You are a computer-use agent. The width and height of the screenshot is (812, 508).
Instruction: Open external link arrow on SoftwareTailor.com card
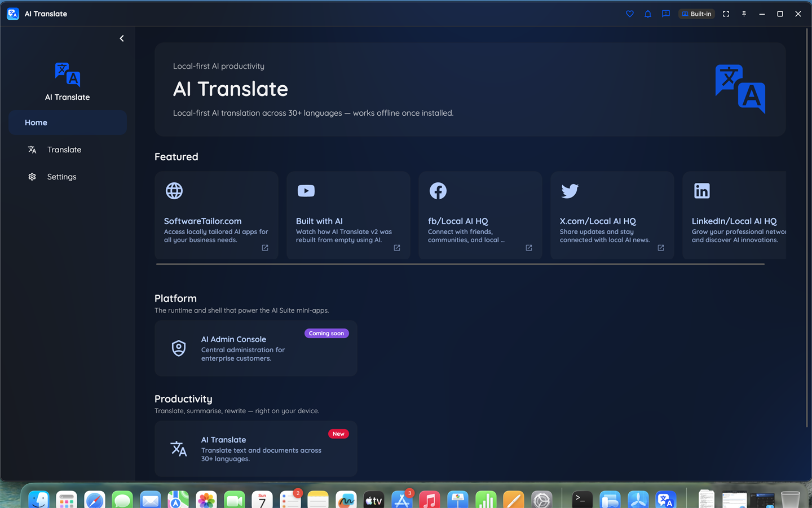[265, 248]
